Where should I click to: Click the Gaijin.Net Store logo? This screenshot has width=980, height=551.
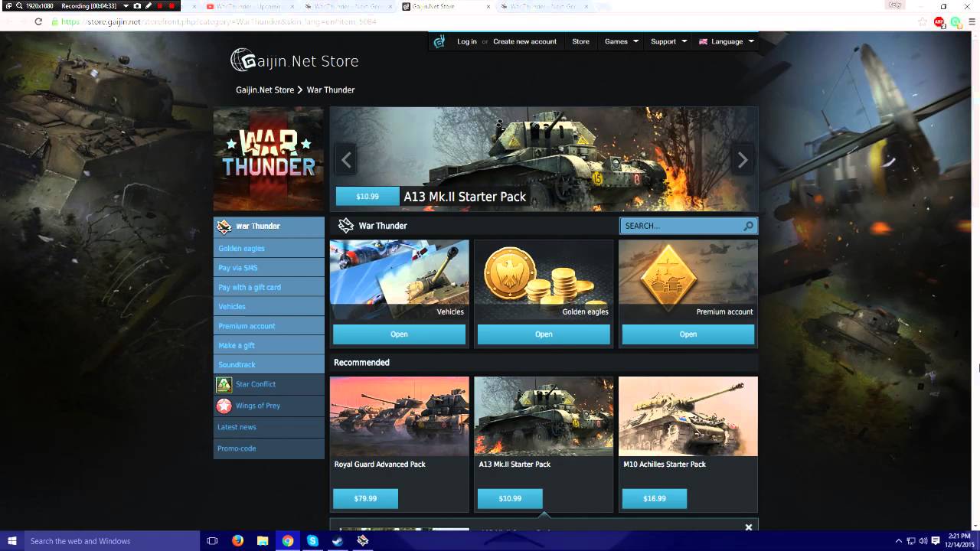(x=295, y=60)
